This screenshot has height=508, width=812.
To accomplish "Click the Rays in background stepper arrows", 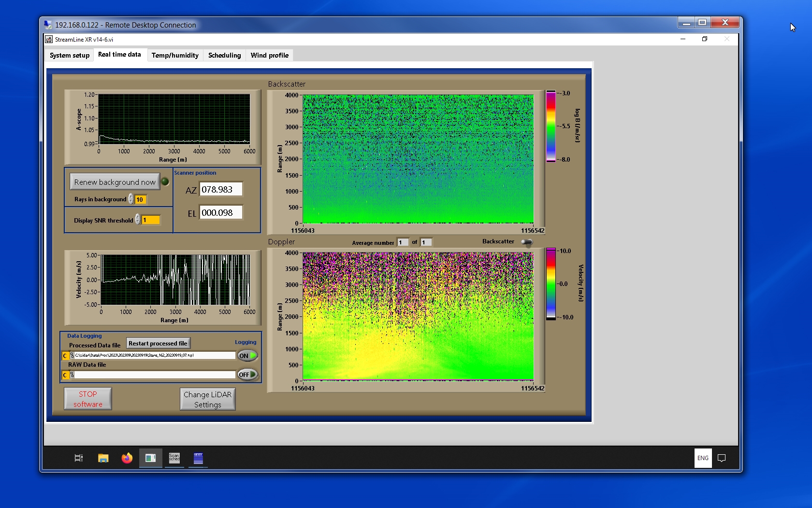I will pos(131,199).
